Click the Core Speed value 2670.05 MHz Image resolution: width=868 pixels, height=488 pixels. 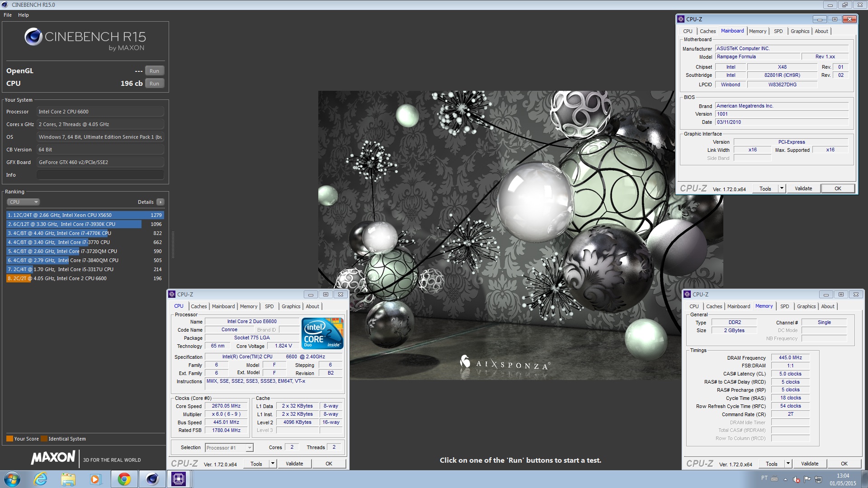point(226,406)
